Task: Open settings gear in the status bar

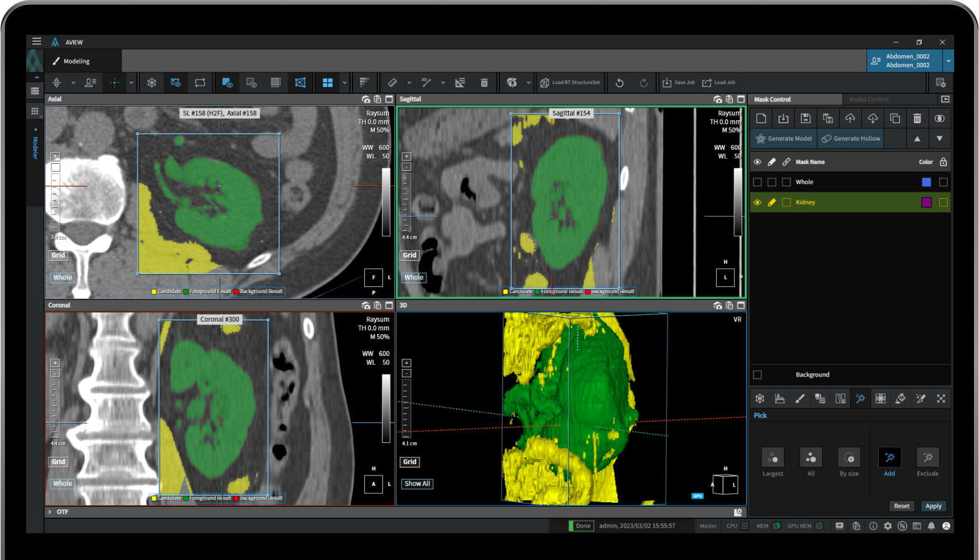Action: [887, 526]
